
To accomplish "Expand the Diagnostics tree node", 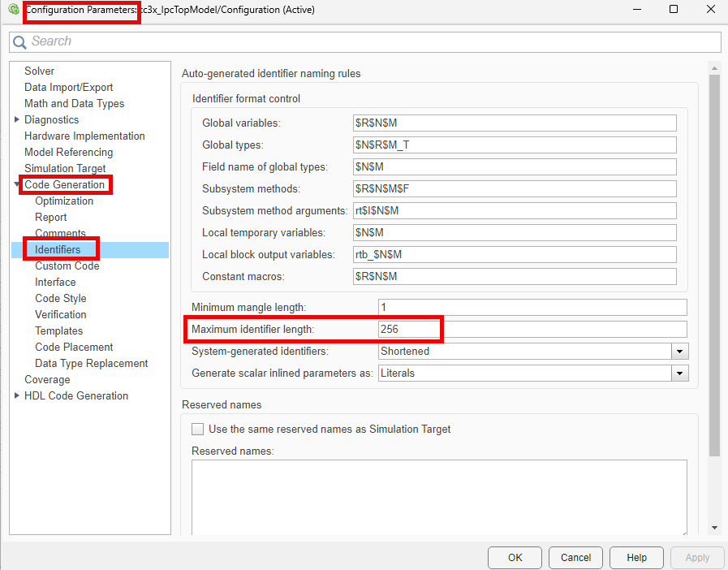I will point(17,120).
